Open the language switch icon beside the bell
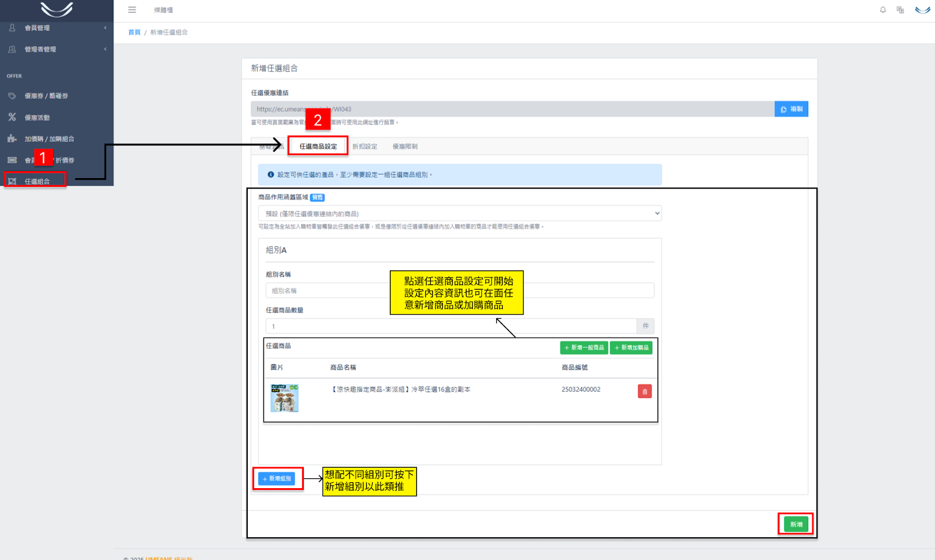 tap(901, 10)
